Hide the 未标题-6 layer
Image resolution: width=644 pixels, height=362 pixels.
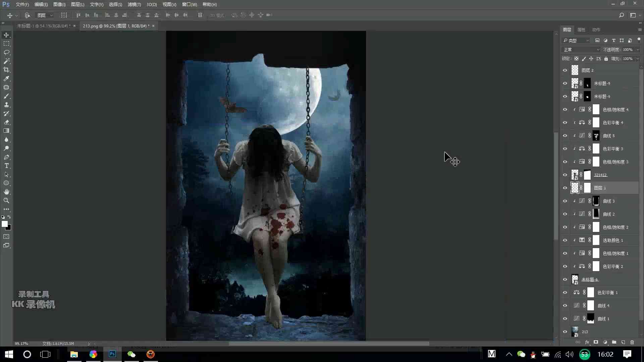click(x=565, y=280)
